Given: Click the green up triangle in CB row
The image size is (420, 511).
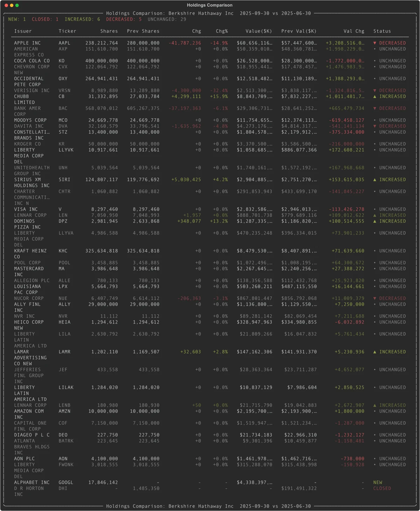Looking at the screenshot, I should 375,97.
